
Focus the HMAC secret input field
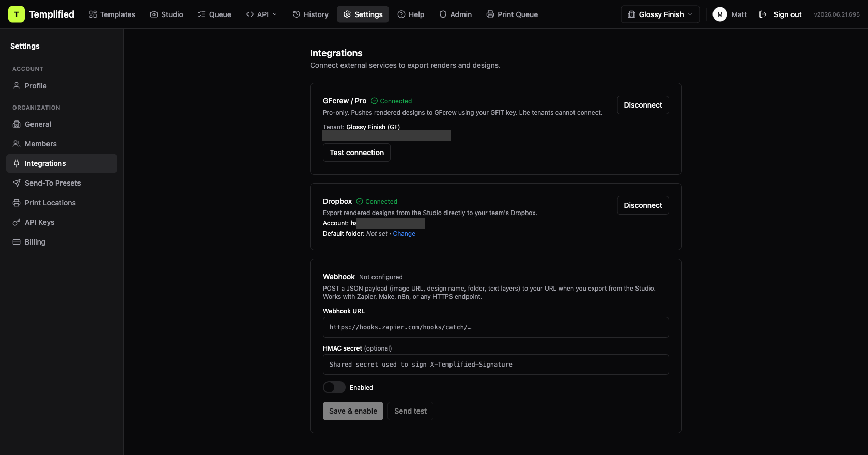click(496, 365)
